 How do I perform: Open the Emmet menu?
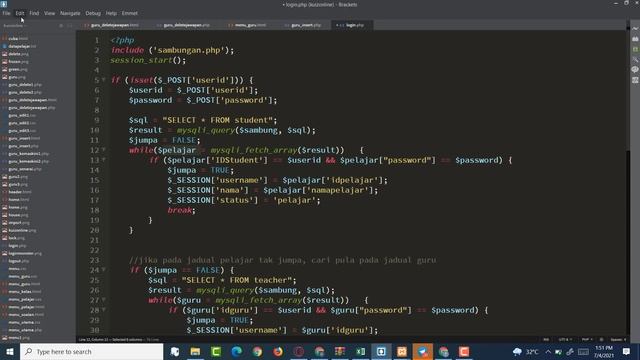coord(130,13)
